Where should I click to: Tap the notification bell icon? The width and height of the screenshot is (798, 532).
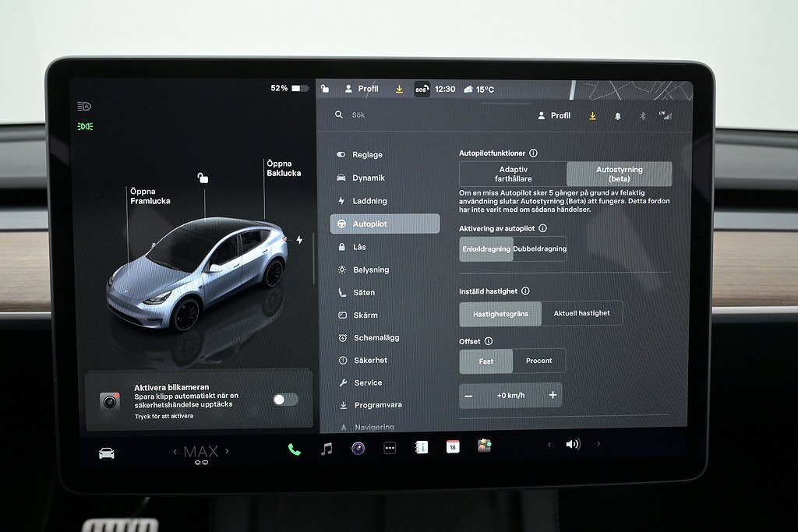click(617, 117)
